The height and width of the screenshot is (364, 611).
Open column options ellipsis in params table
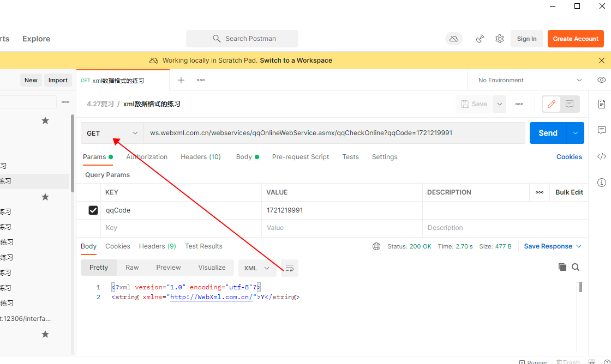click(x=540, y=192)
